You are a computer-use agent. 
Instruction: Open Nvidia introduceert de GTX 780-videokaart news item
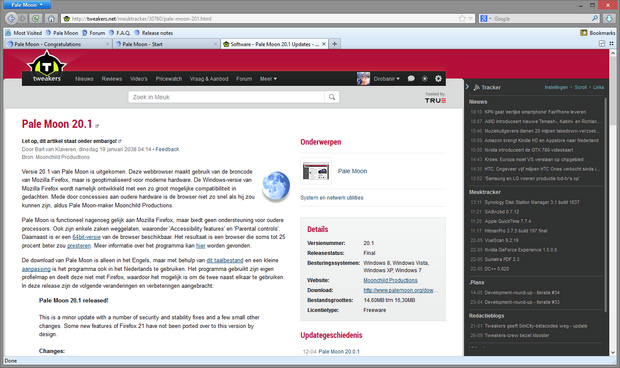[x=529, y=150]
